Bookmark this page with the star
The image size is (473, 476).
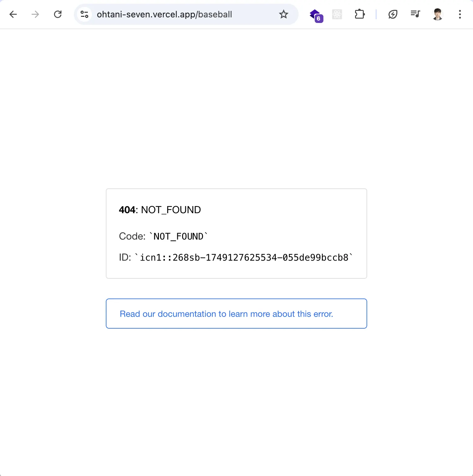click(284, 14)
